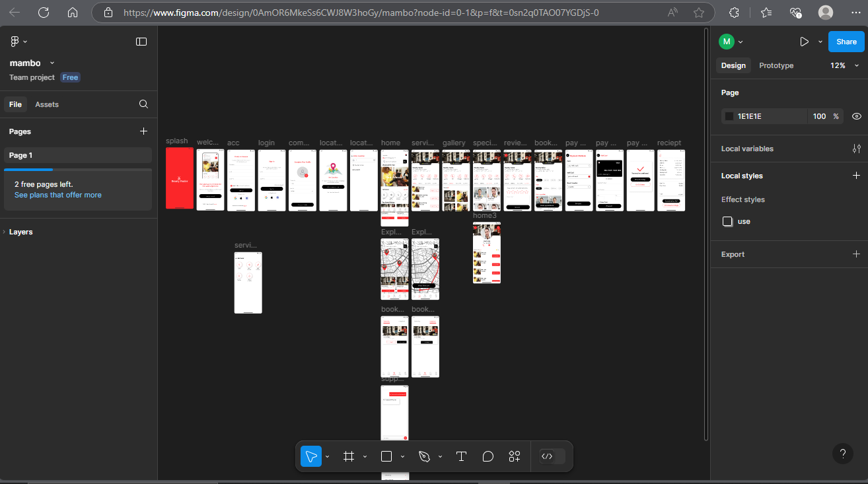Click the search icon in left panel

coord(143,104)
